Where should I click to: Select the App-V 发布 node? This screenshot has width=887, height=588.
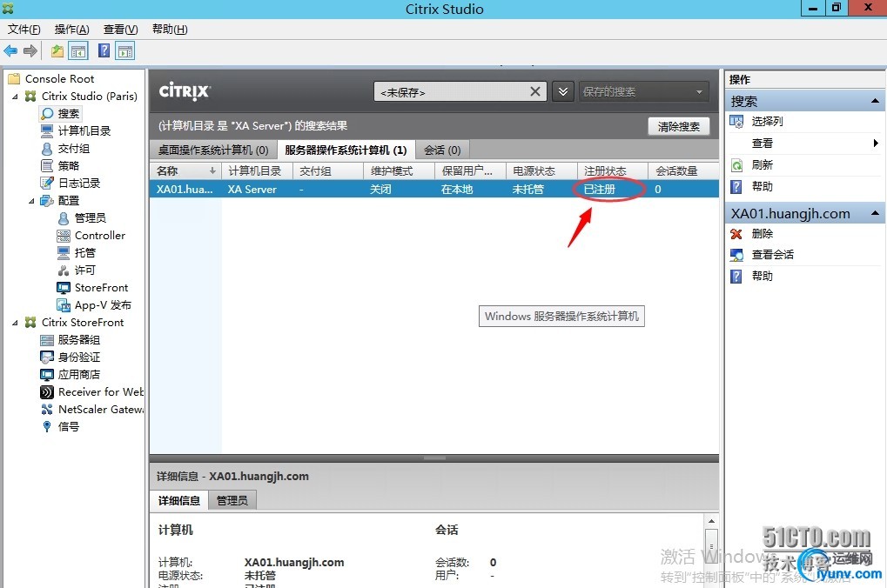tap(95, 305)
